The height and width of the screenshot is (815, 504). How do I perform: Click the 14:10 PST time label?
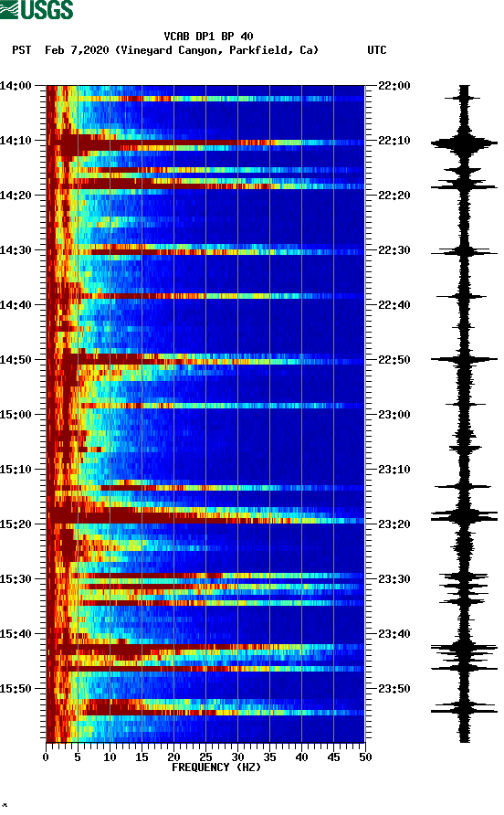click(x=16, y=141)
